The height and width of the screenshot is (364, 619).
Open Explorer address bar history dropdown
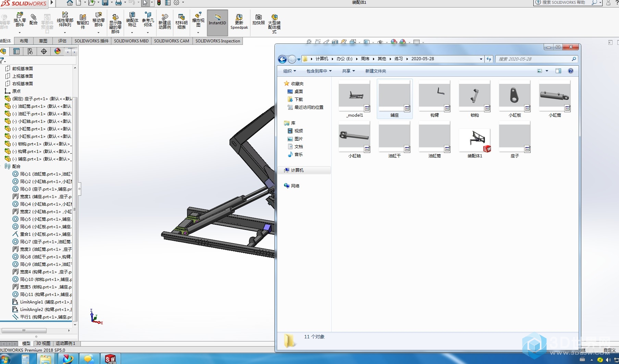pyautogui.click(x=481, y=59)
